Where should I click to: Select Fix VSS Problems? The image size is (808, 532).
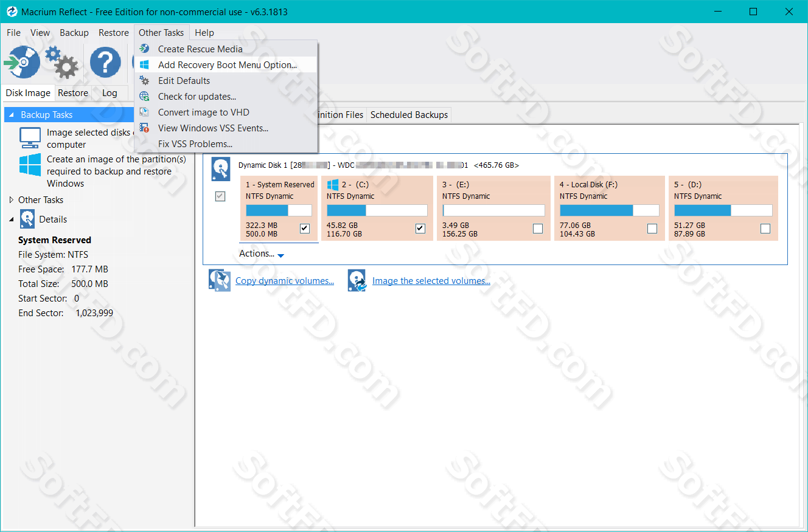point(226,143)
